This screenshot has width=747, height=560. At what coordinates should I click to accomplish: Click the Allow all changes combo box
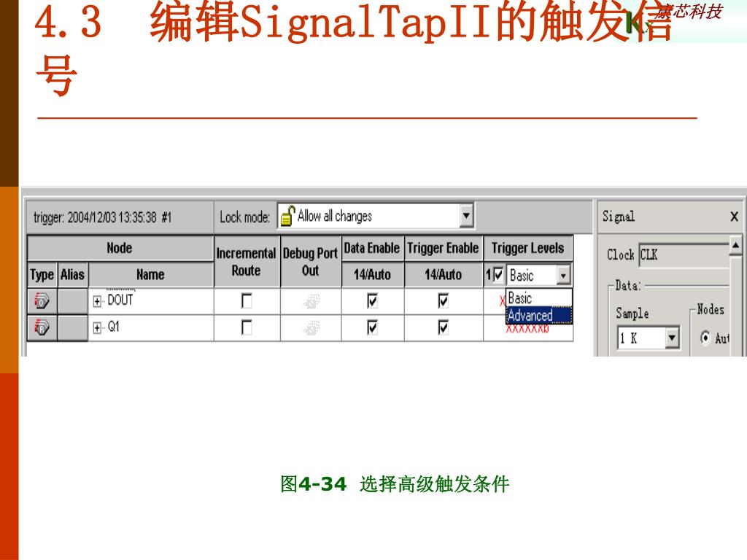[376, 216]
